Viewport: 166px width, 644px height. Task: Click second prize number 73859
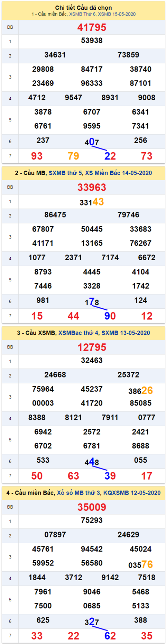[x=128, y=55]
